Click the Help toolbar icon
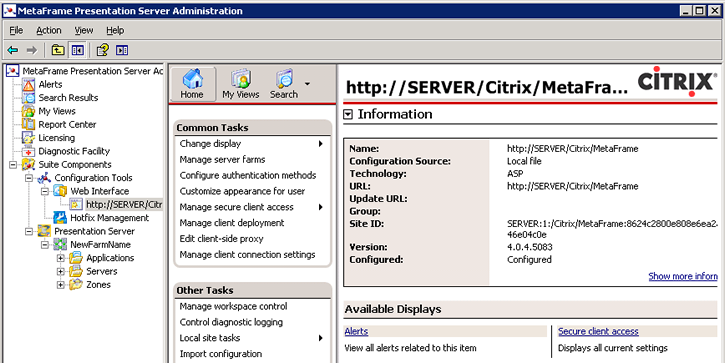 coord(103,50)
